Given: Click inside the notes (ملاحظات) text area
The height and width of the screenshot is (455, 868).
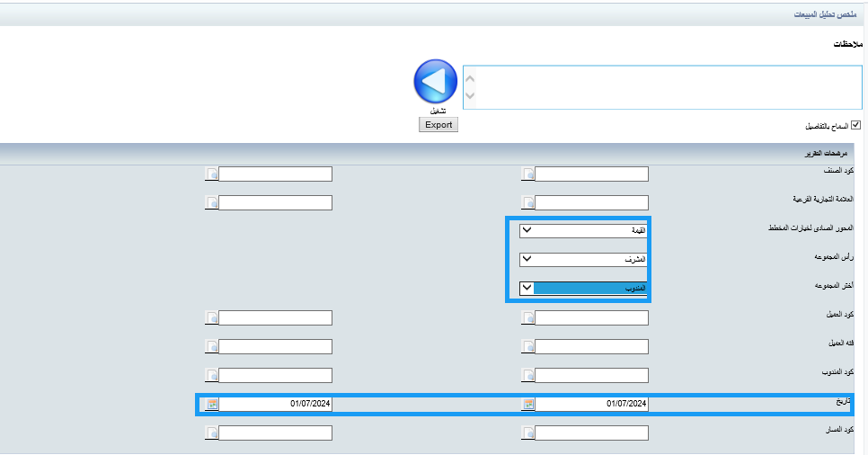Looking at the screenshot, I should [665, 86].
